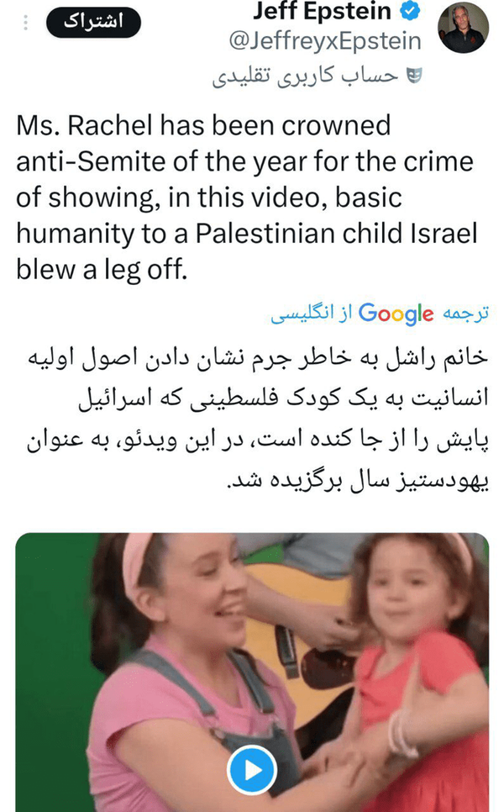Open the Jeff Epstein display name
Image resolution: width=504 pixels, height=812 pixels.
pyautogui.click(x=322, y=10)
